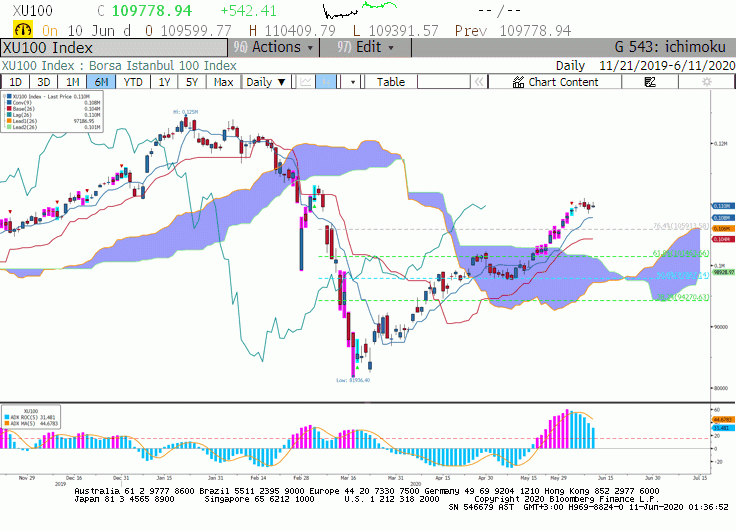This screenshot has width=736, height=530.
Task: Click the 38.2% Fibonacci level label
Action: pos(683,297)
